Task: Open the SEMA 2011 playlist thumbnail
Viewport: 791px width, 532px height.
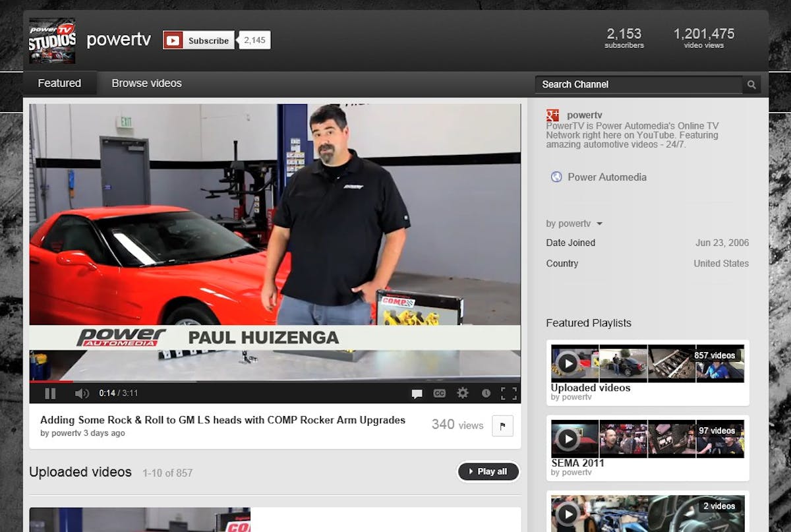Action: (x=647, y=440)
